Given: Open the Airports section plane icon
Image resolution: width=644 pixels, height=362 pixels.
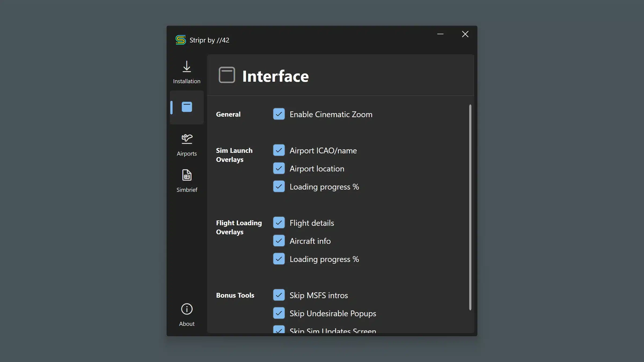Looking at the screenshot, I should 187,139.
